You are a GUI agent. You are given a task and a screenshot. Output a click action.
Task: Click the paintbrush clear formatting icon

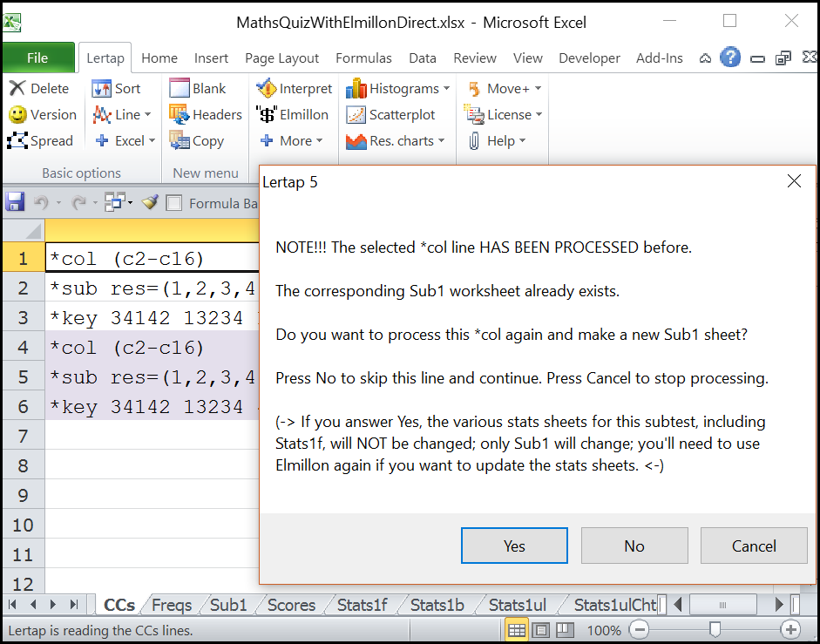point(150,202)
